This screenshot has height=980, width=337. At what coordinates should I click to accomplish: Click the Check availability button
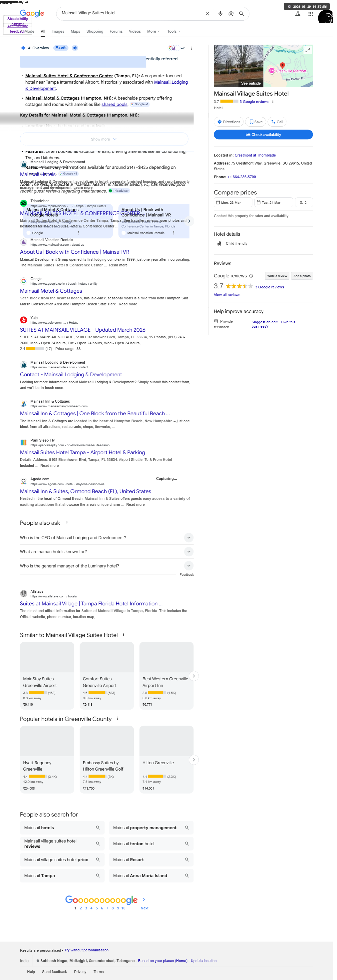pyautogui.click(x=263, y=135)
